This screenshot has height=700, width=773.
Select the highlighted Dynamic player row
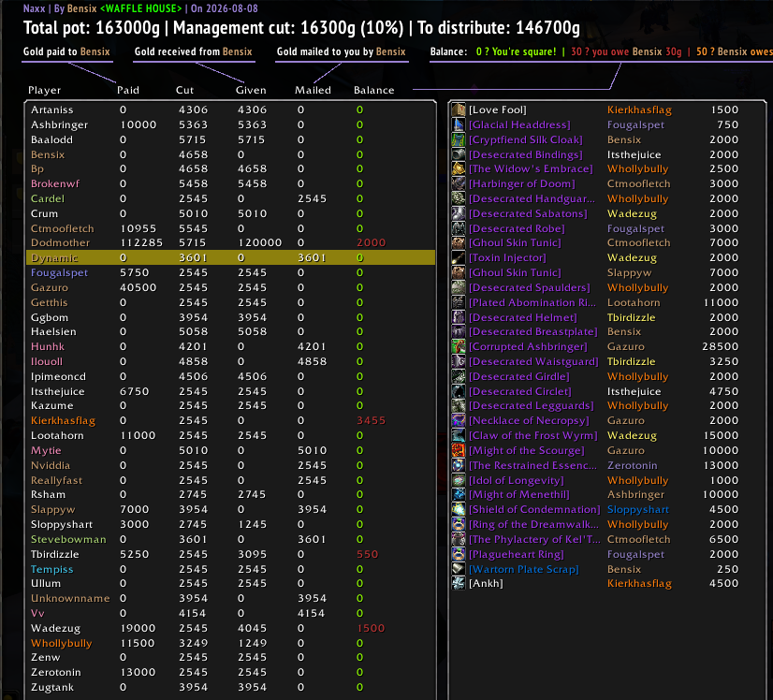pyautogui.click(x=230, y=257)
